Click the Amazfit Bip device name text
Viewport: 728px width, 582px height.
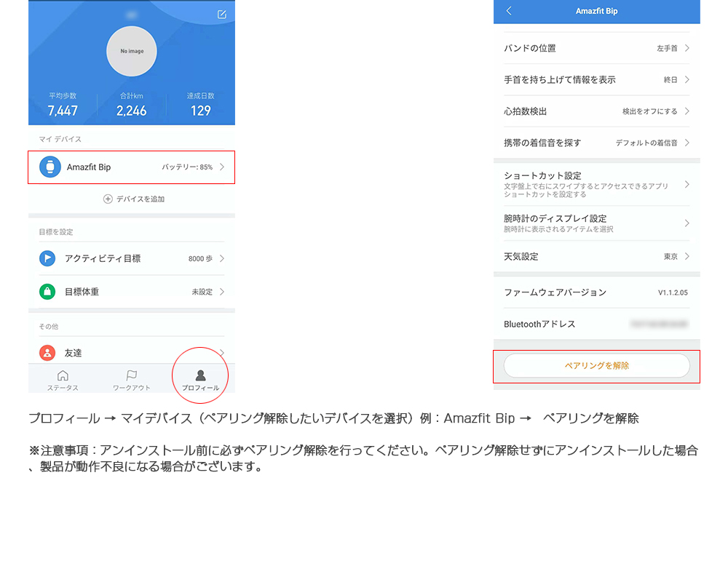tap(89, 167)
